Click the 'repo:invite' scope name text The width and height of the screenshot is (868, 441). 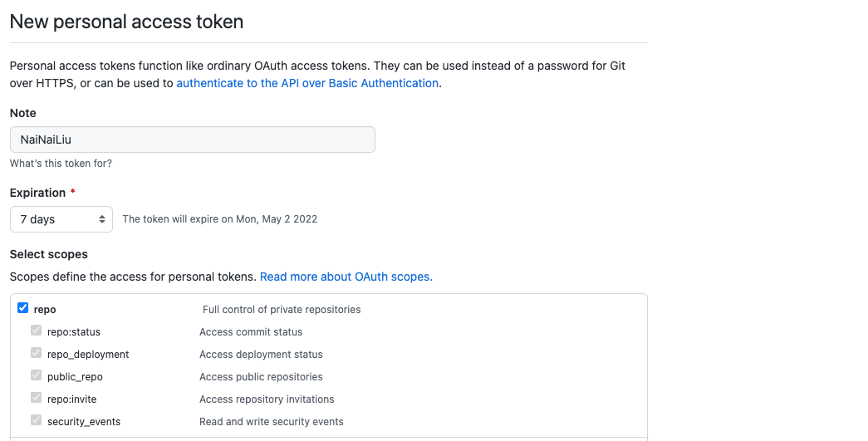point(73,399)
